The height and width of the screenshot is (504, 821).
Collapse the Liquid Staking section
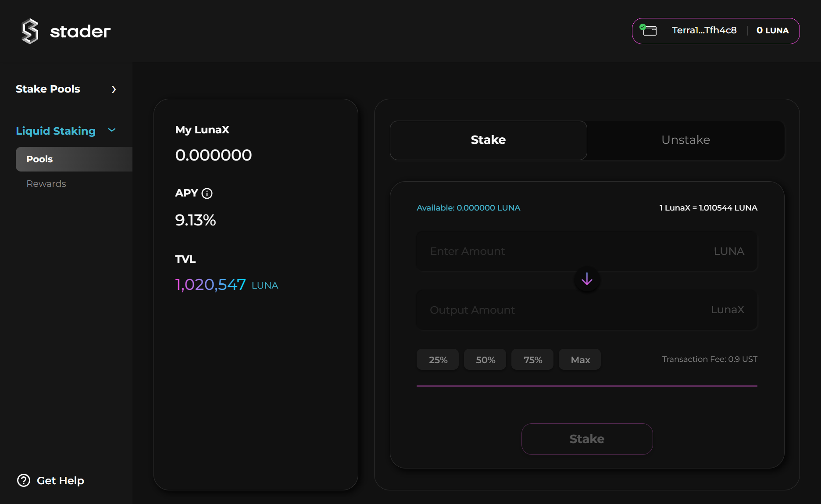point(111,130)
